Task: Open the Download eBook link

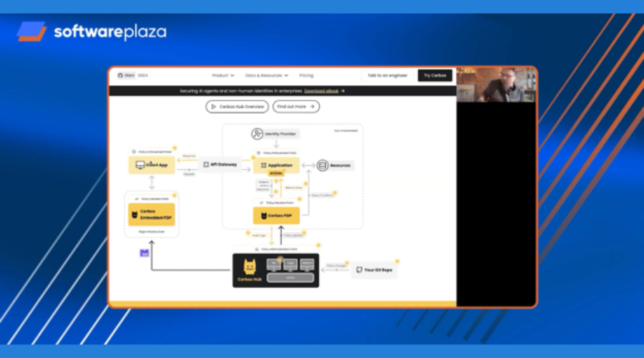Action: 321,91
